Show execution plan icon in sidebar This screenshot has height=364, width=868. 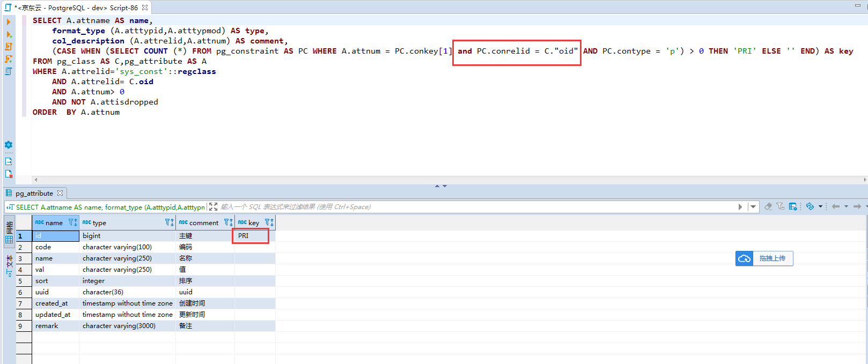click(9, 71)
